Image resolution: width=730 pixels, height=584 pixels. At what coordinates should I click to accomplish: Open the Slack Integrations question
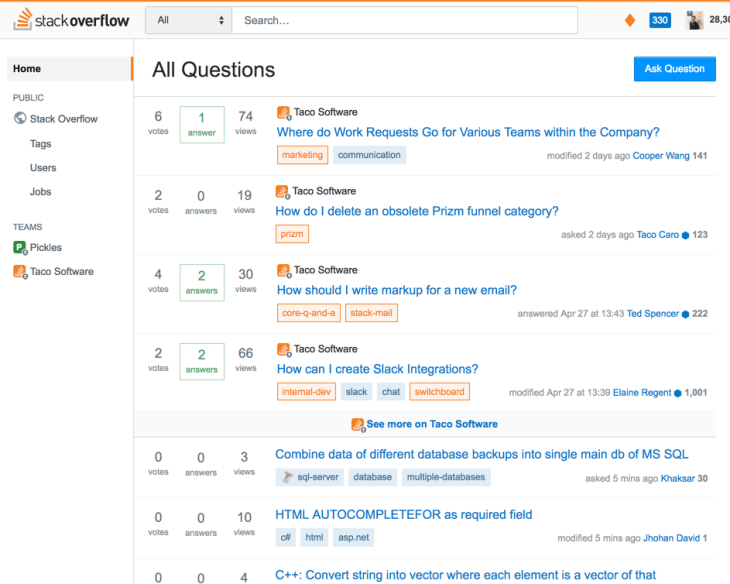pyautogui.click(x=378, y=369)
